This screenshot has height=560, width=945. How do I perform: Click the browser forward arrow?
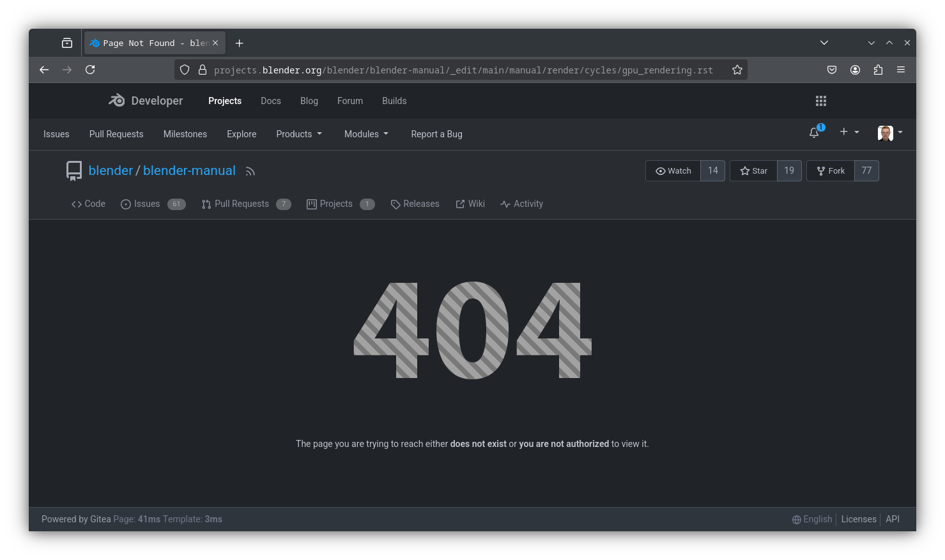tap(67, 70)
